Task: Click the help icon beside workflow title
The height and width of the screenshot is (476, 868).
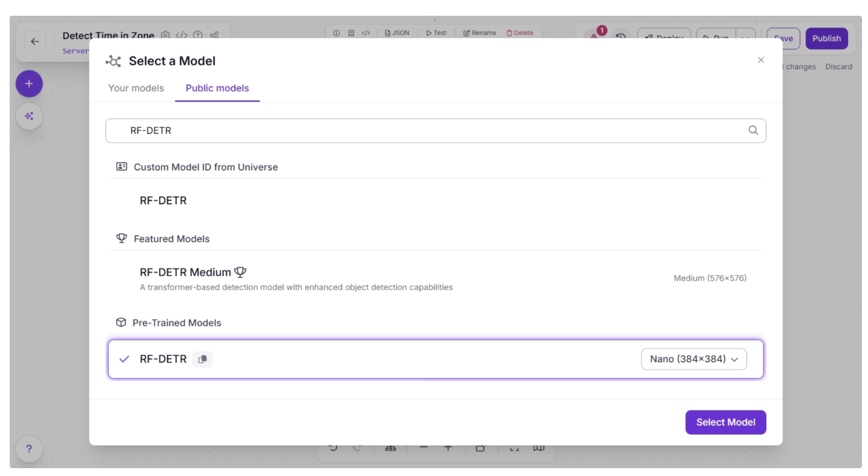Action: pyautogui.click(x=197, y=35)
